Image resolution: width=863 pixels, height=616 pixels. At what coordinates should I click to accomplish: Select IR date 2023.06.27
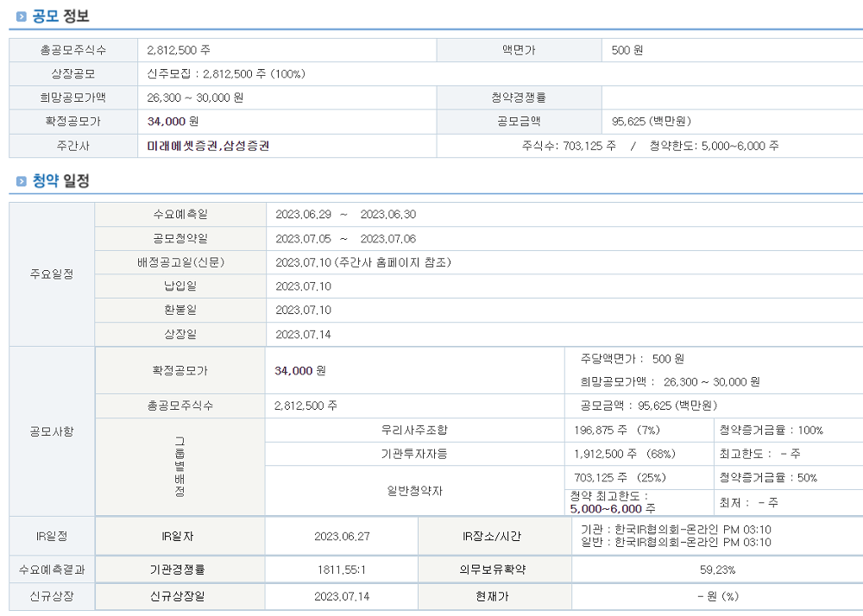point(342,537)
